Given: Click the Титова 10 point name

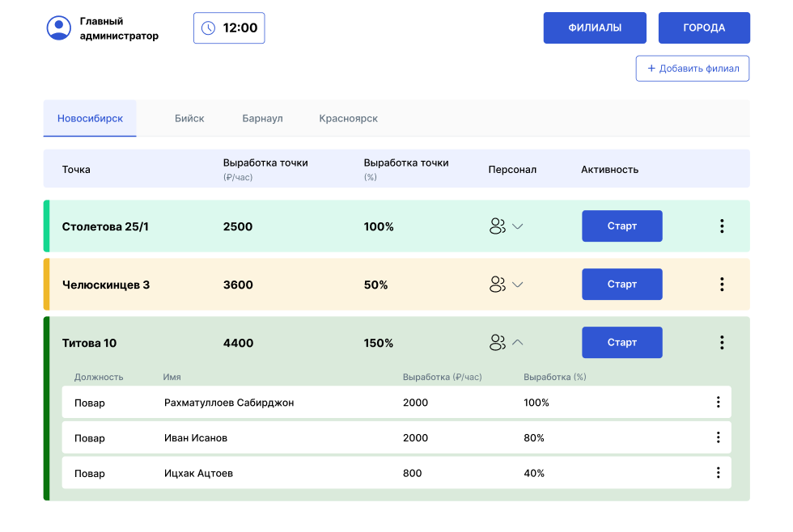Looking at the screenshot, I should click(89, 343).
